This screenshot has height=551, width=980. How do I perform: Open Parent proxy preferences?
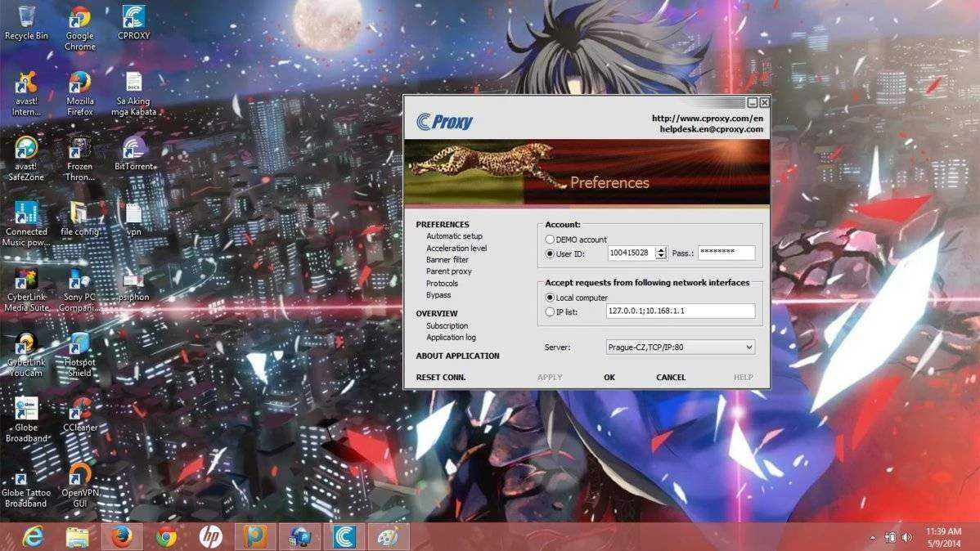[449, 271]
